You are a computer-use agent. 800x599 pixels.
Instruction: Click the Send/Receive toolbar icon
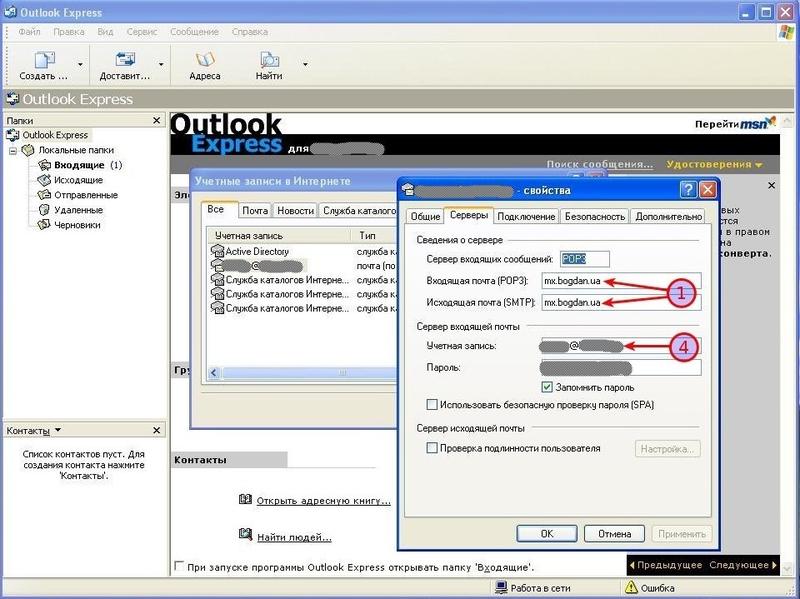(x=125, y=60)
